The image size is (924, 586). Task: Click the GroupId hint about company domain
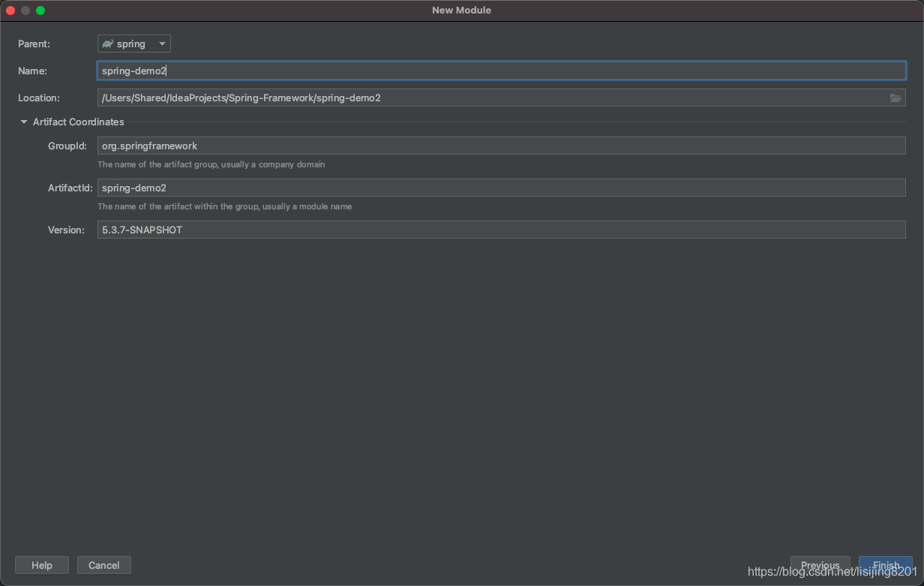pyautogui.click(x=211, y=164)
